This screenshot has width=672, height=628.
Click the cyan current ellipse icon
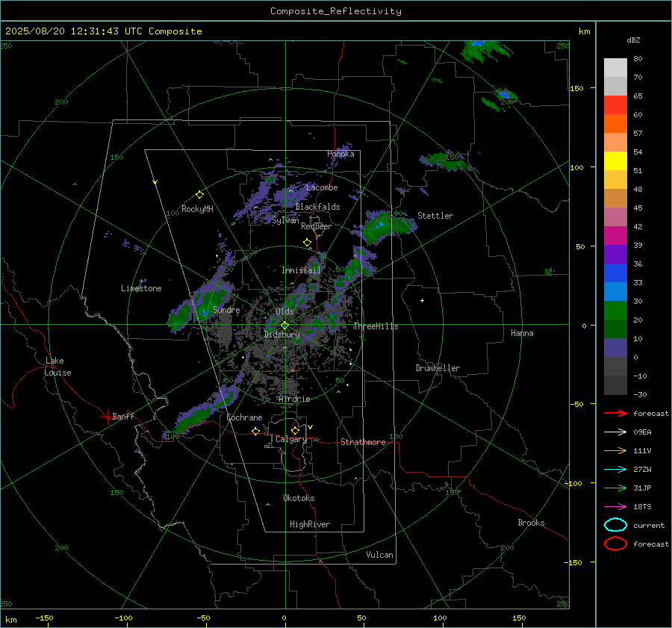tap(615, 525)
